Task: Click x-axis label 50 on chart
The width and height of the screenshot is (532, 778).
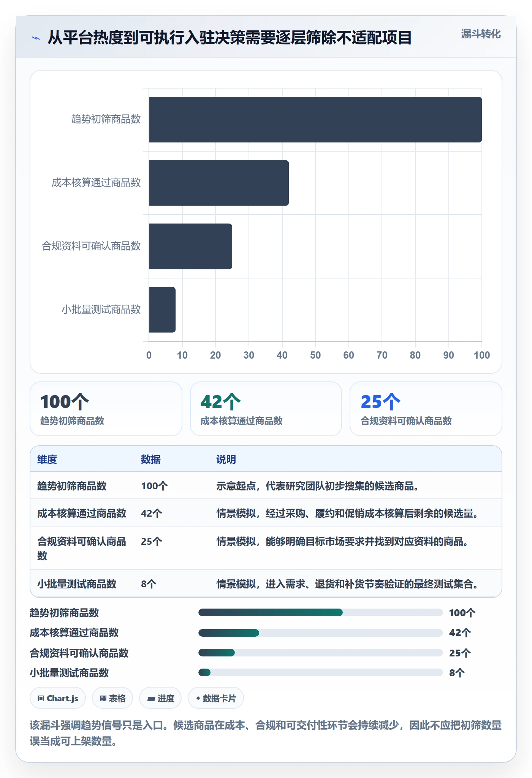Action: tap(315, 355)
